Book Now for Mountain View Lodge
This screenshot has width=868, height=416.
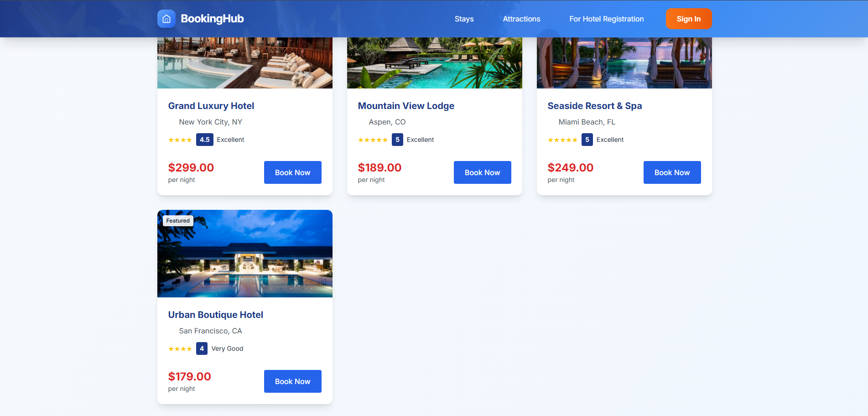pos(483,172)
